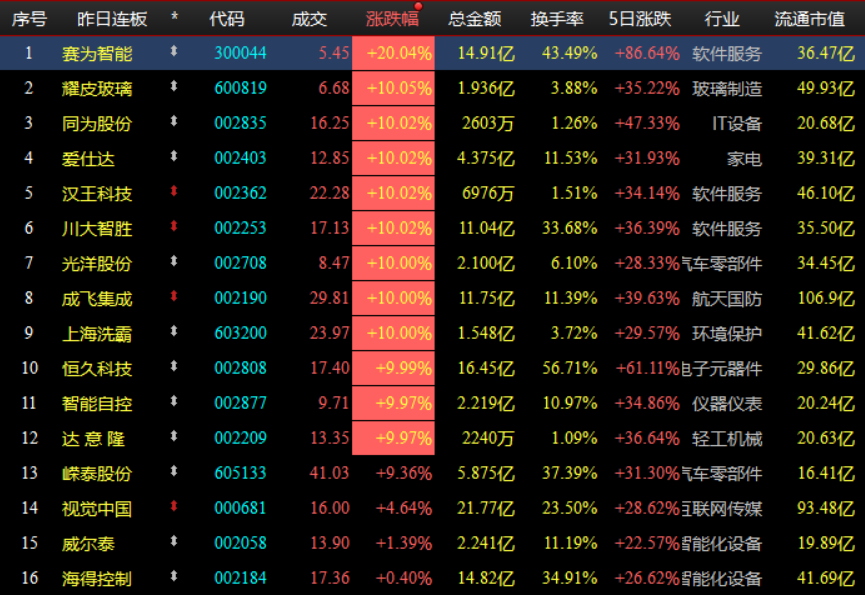Click the 2603万 total amount cell
865x595 pixels.
488,124
